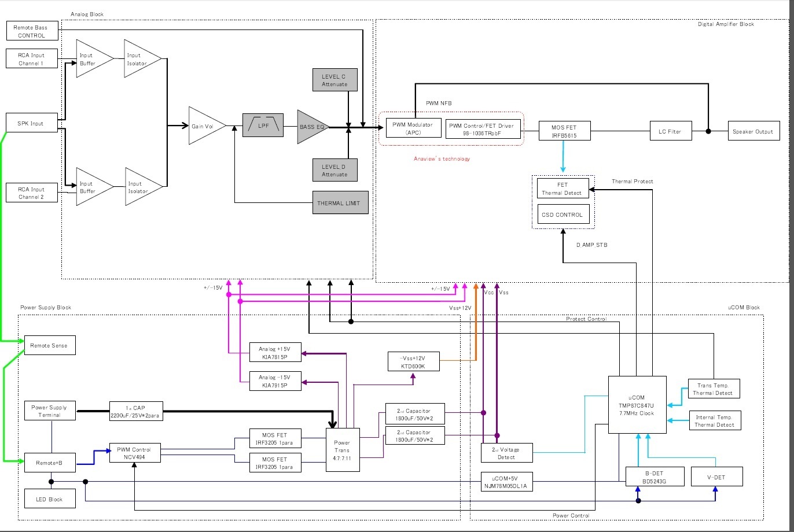Select the LC Filter block

(x=671, y=131)
